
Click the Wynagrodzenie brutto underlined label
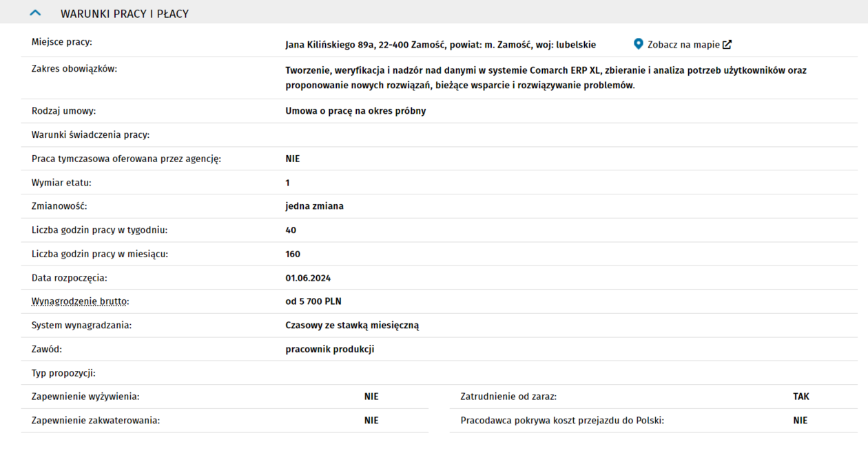[80, 301]
